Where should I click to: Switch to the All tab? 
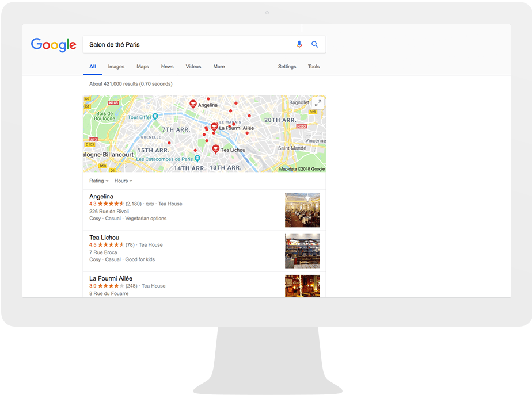tap(93, 67)
